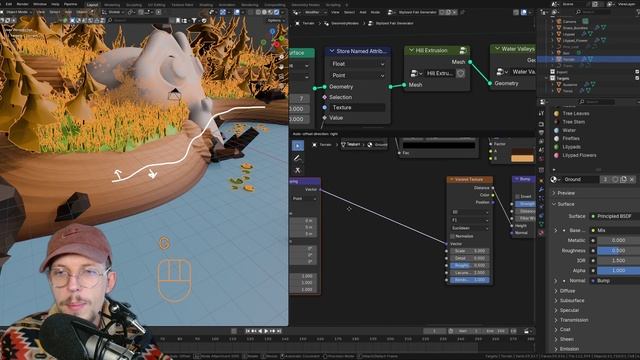
Task: Open the Float data type dropdown
Action: pyautogui.click(x=358, y=64)
